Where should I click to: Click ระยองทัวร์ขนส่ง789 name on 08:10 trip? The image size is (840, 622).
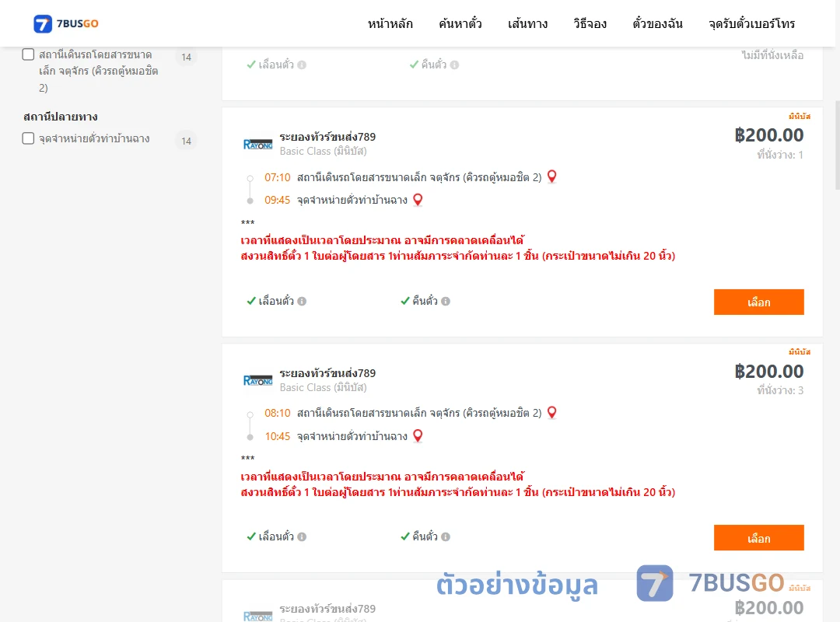coord(327,373)
